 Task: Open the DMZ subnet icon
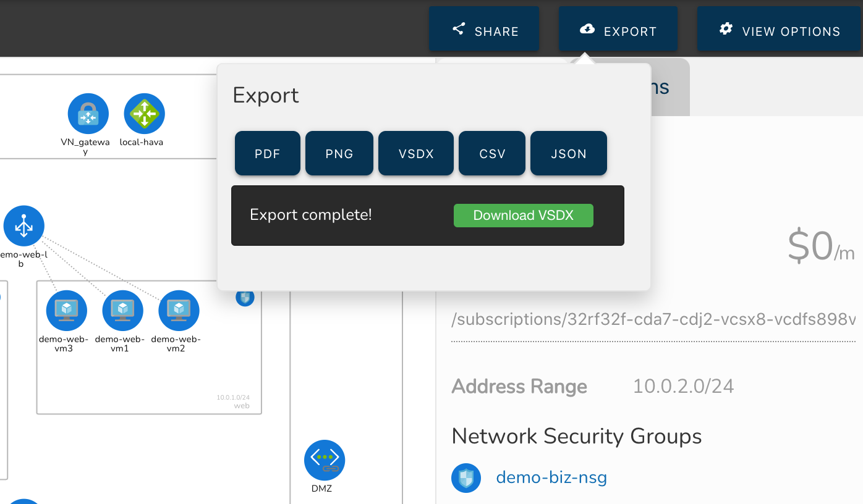325,460
